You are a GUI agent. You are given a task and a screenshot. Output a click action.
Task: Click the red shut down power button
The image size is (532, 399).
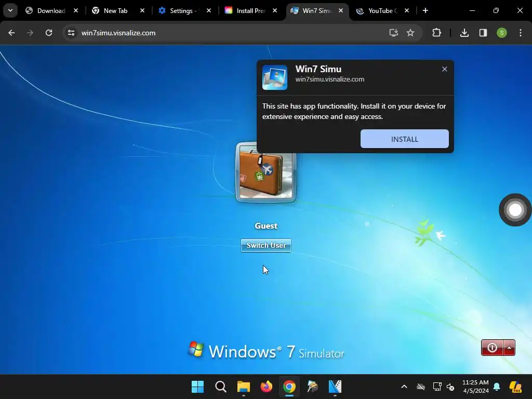(x=492, y=348)
